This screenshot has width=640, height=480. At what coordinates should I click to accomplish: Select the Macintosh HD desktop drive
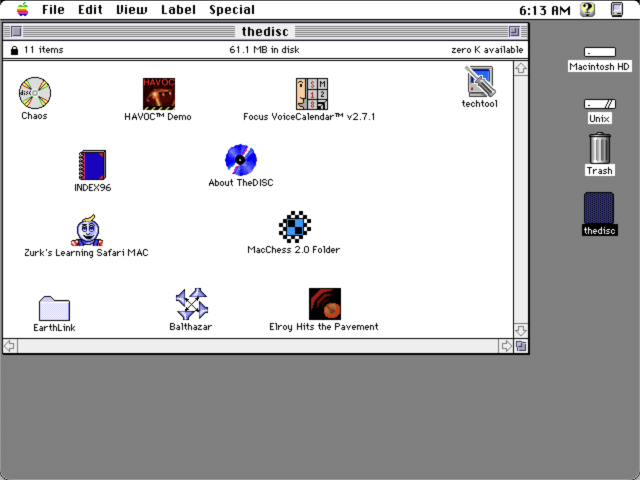pos(600,52)
